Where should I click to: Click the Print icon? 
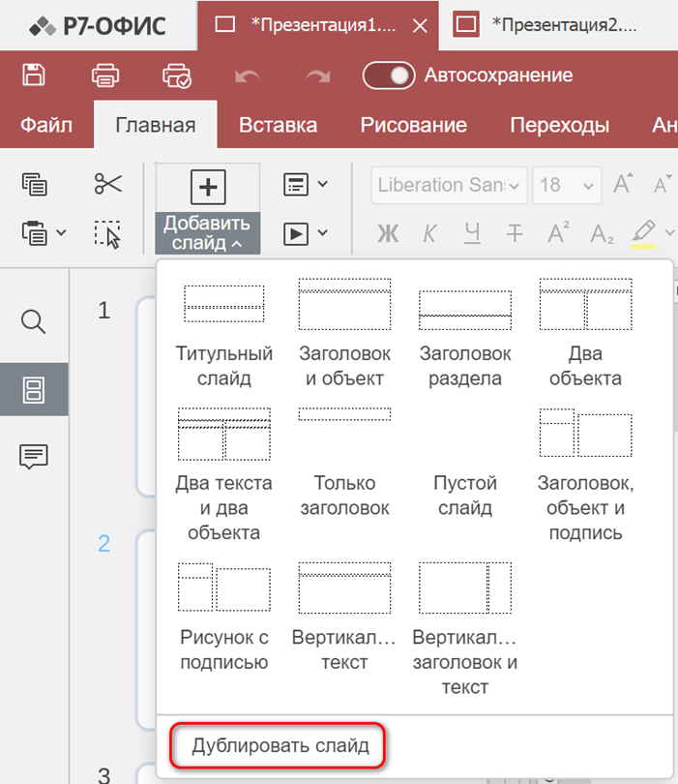(x=104, y=75)
